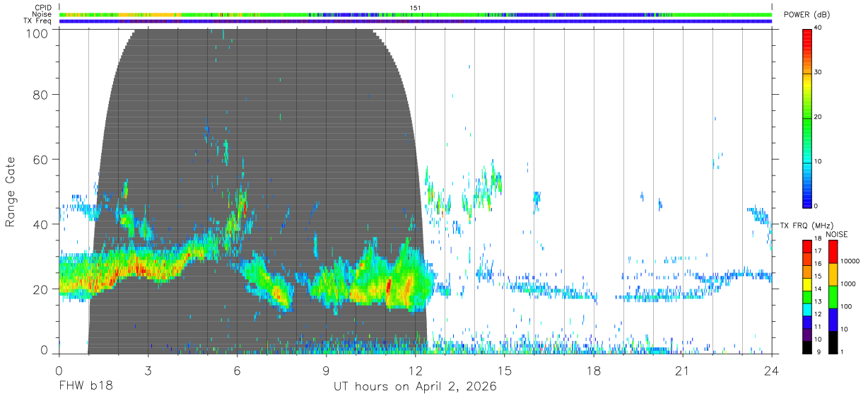
Task: Click the 14 label on TX FRQ legend
Action: pyautogui.click(x=819, y=289)
